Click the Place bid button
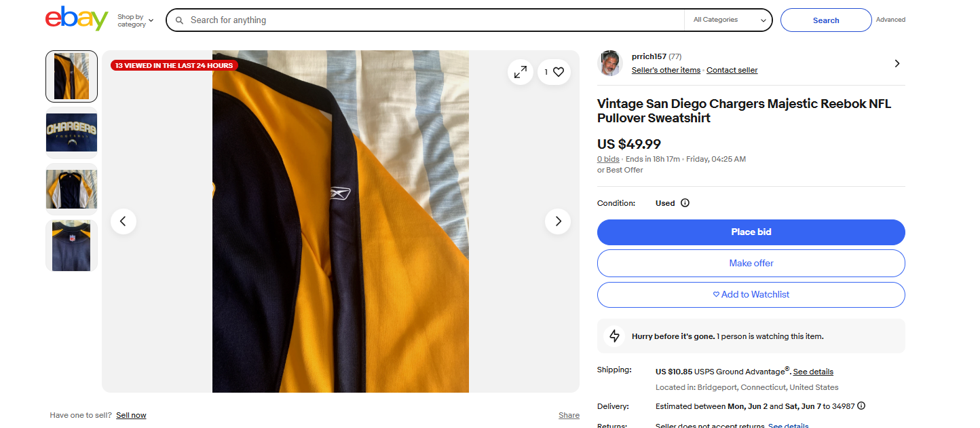 click(751, 232)
